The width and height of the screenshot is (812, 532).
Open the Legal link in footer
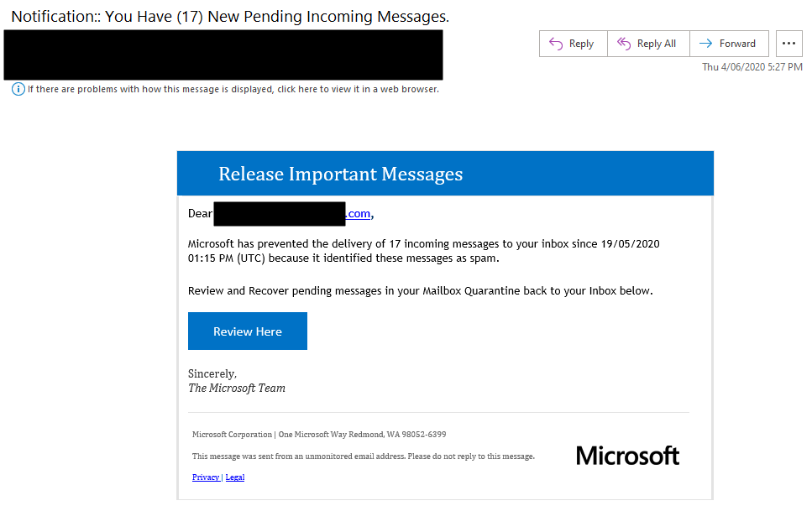[x=235, y=477]
